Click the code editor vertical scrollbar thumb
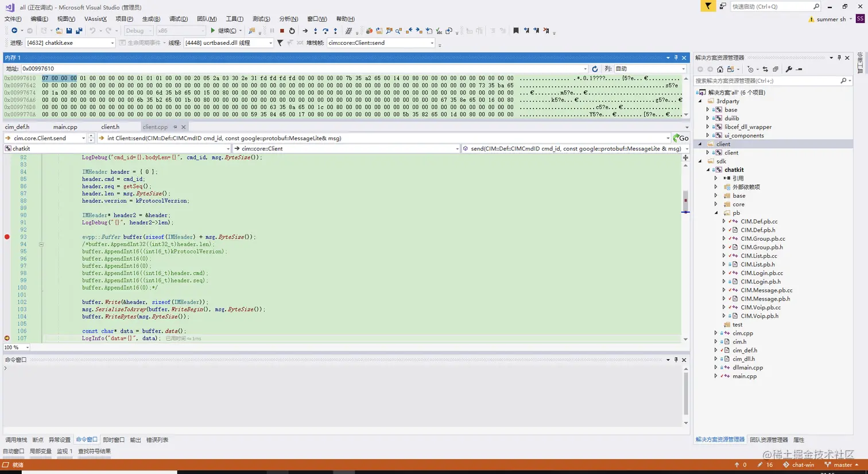The image size is (868, 474). tap(685, 200)
